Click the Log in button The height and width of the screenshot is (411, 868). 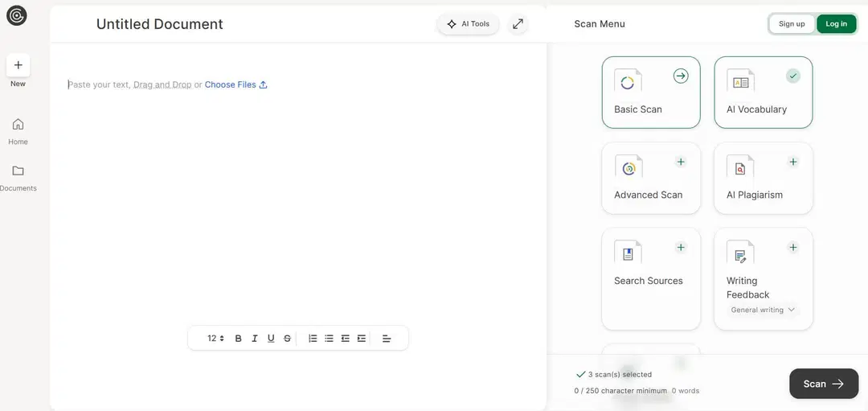tap(836, 24)
